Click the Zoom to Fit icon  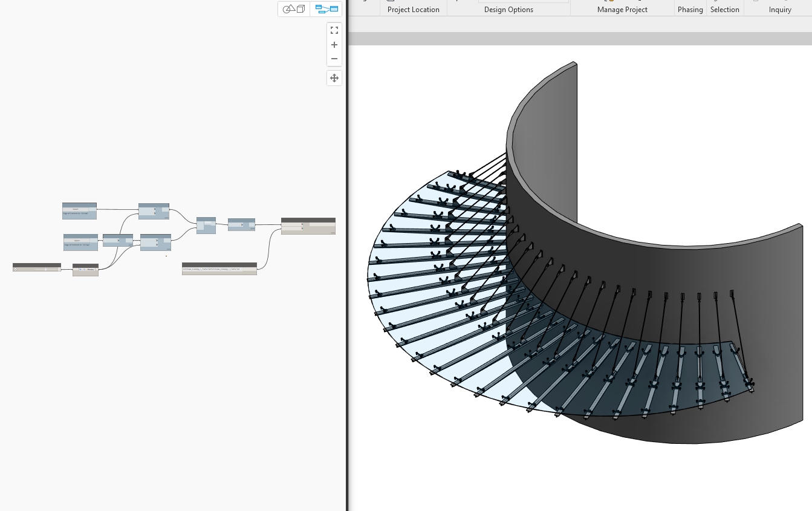tap(334, 30)
